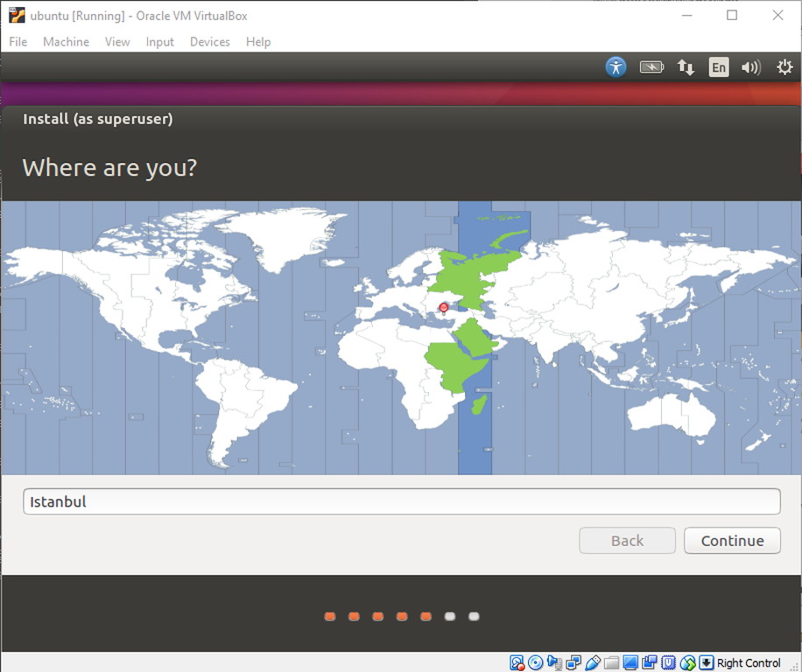Click the battery status indicator
The width and height of the screenshot is (802, 672).
(x=651, y=67)
